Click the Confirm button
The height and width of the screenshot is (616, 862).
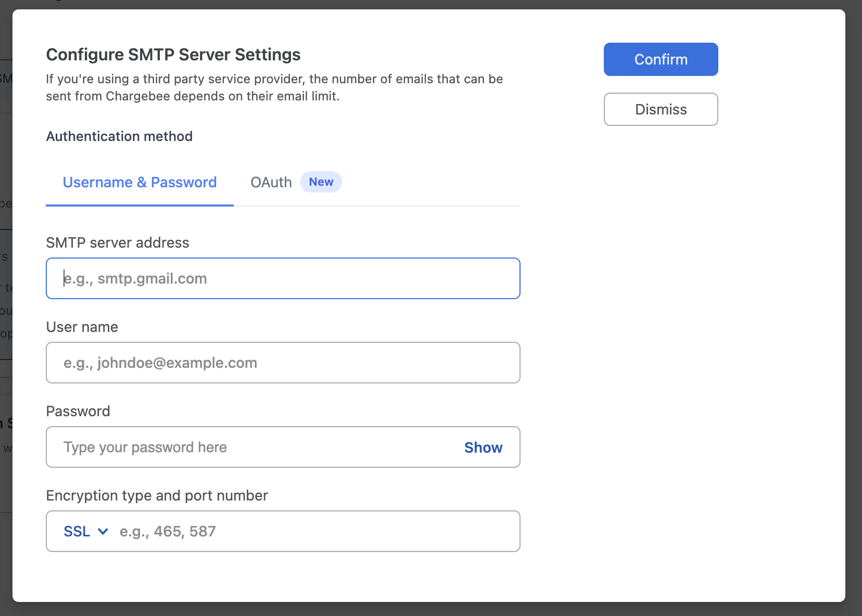(x=660, y=59)
